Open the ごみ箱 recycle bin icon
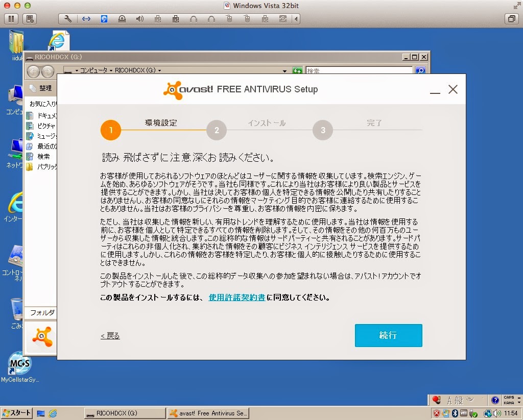523x420 pixels. coord(16,313)
